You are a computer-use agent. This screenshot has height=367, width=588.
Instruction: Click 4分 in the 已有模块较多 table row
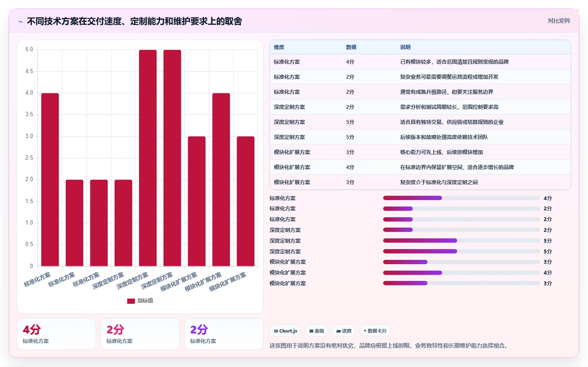point(350,62)
